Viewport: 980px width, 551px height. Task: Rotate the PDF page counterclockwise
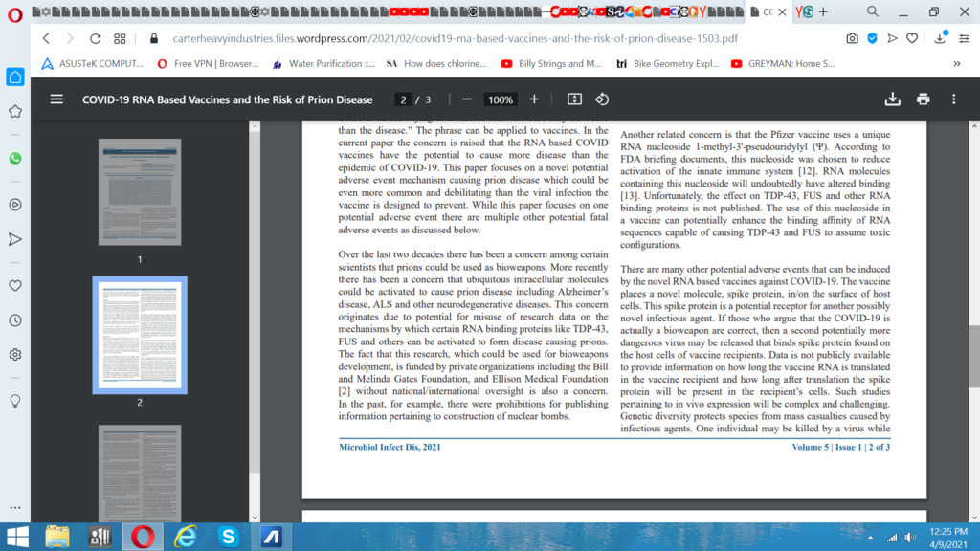[602, 99]
